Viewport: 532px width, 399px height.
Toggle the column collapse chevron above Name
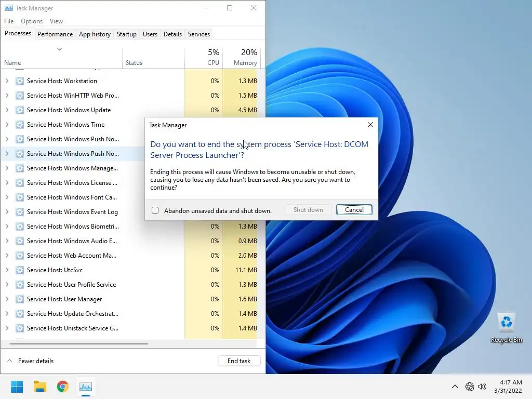[59, 49]
